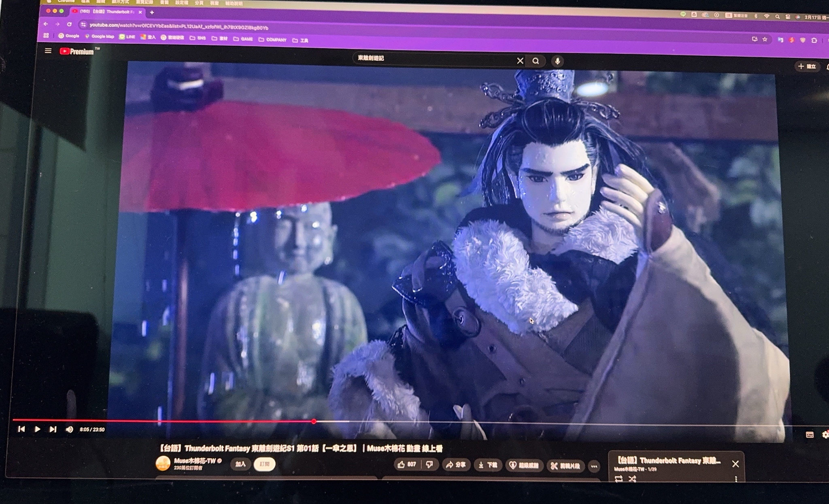Expand the GAME bookmark folder

tap(243, 39)
